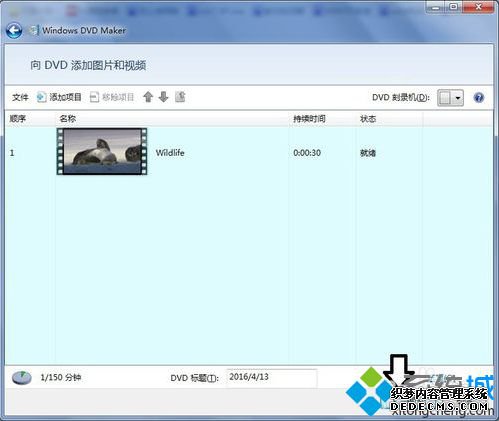Click the greyed 移除项目 remove button
The height and width of the screenshot is (421, 499).
112,97
